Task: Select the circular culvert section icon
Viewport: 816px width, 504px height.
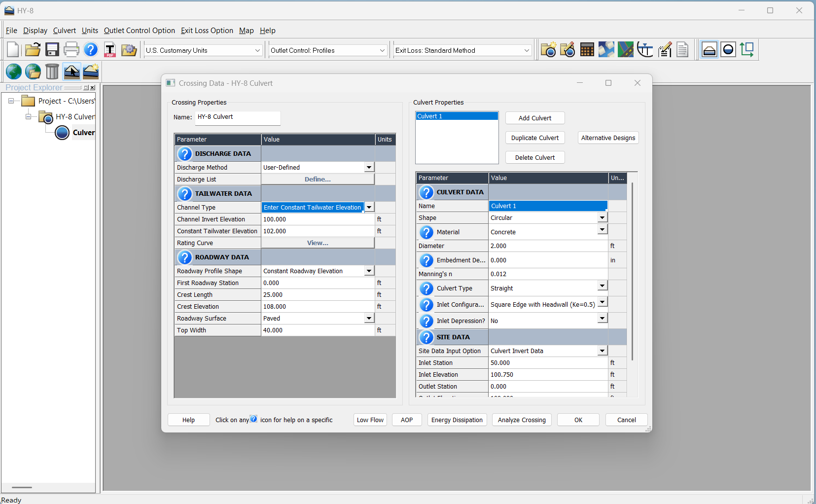Action: coord(728,50)
